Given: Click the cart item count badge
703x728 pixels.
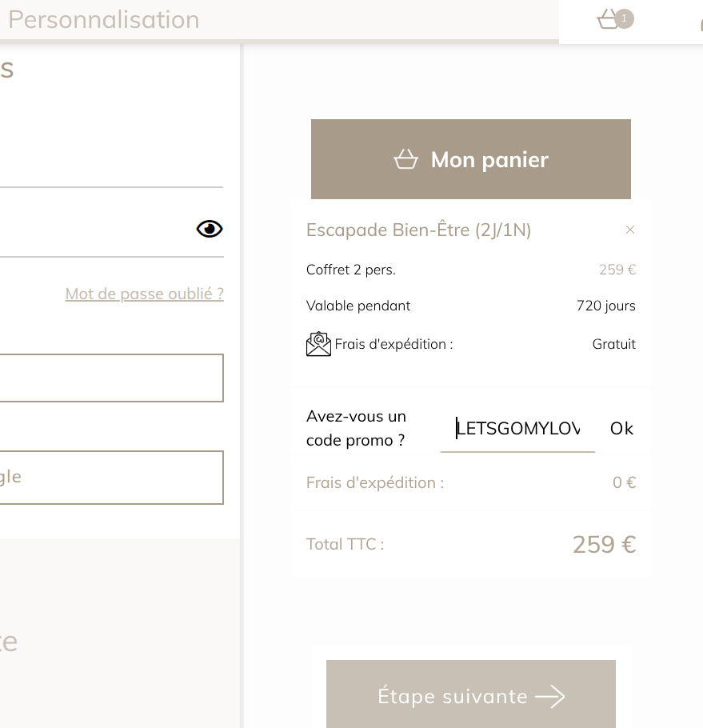Looking at the screenshot, I should 625,18.
